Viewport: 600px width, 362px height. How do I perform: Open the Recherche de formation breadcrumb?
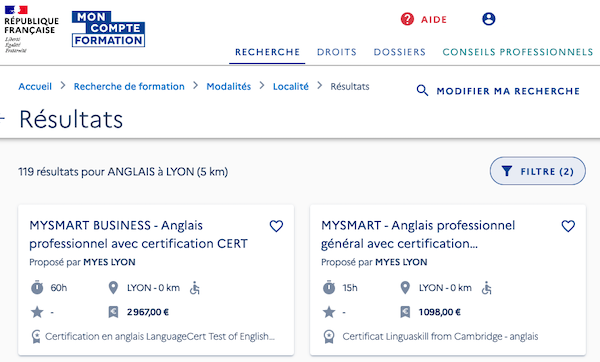pos(129,86)
